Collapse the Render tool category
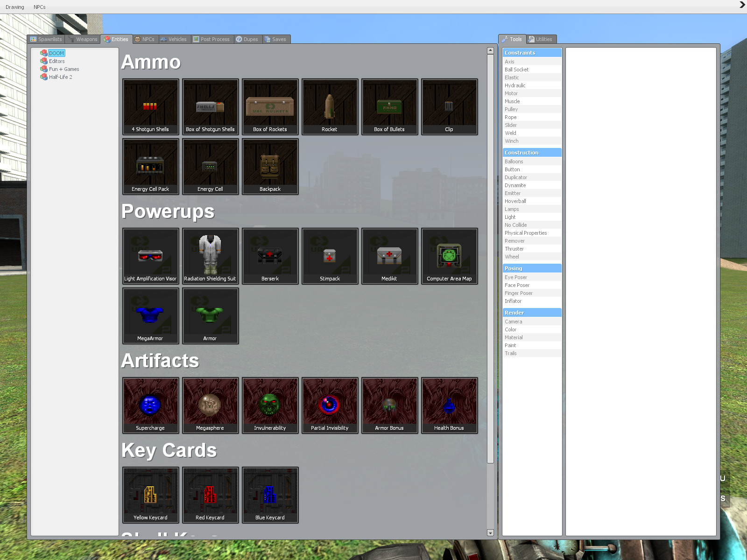 coord(532,313)
